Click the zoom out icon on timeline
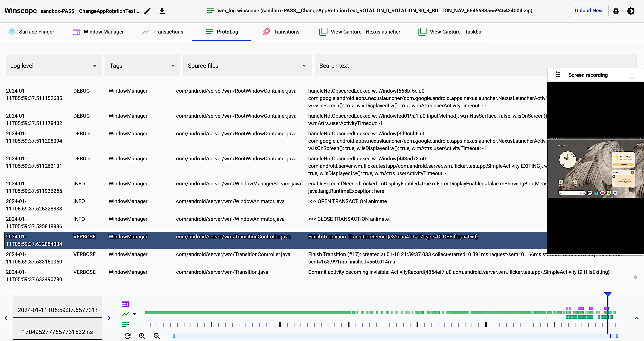 (x=157, y=336)
